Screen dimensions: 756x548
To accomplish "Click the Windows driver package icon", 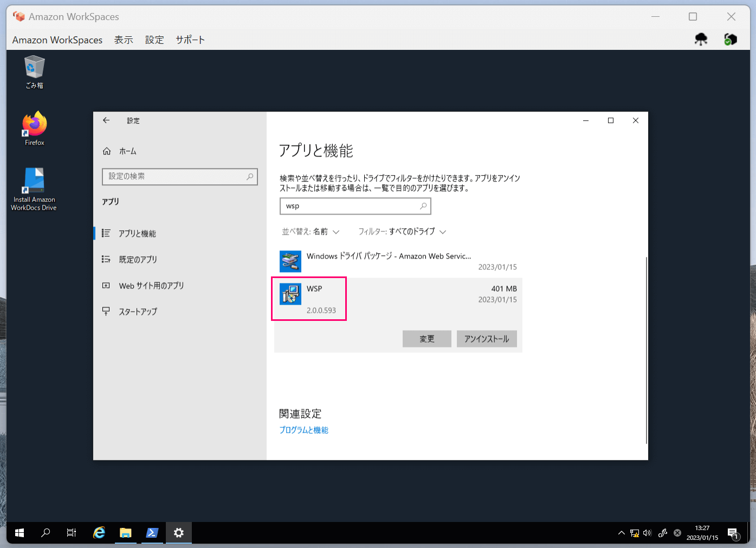I will coord(290,261).
